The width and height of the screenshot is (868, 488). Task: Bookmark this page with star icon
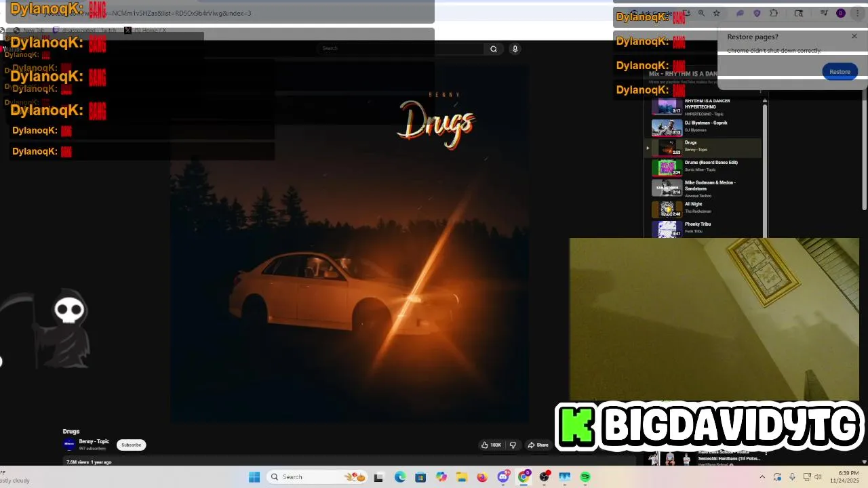(x=716, y=13)
